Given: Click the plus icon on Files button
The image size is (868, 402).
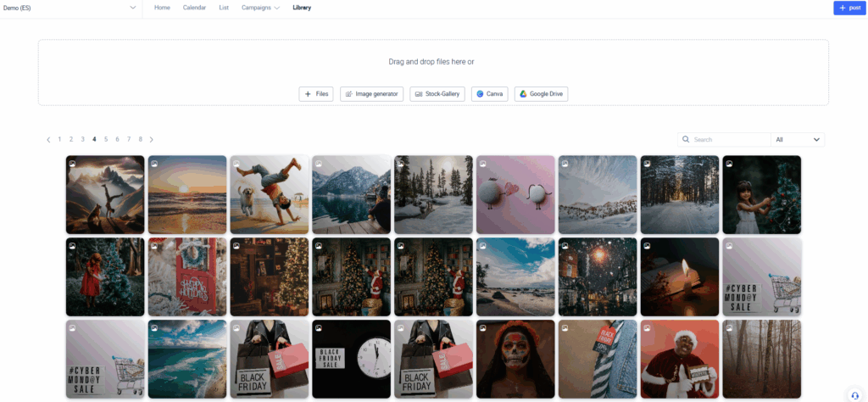Looking at the screenshot, I should coord(308,94).
